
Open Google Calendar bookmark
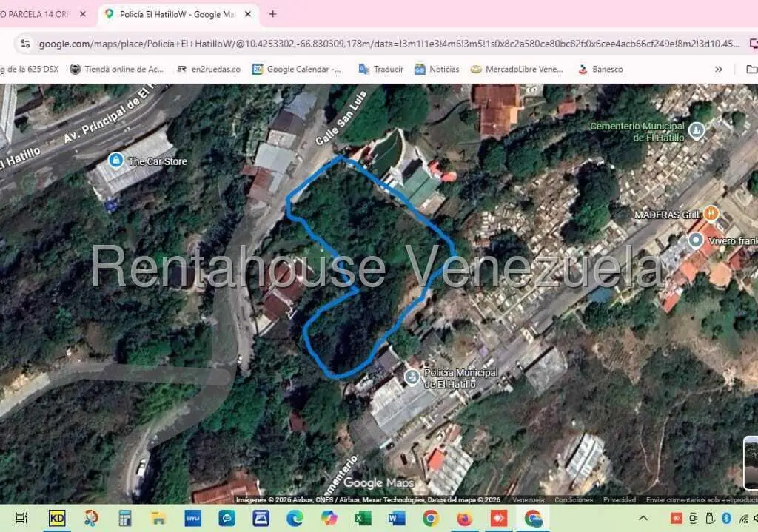click(297, 69)
